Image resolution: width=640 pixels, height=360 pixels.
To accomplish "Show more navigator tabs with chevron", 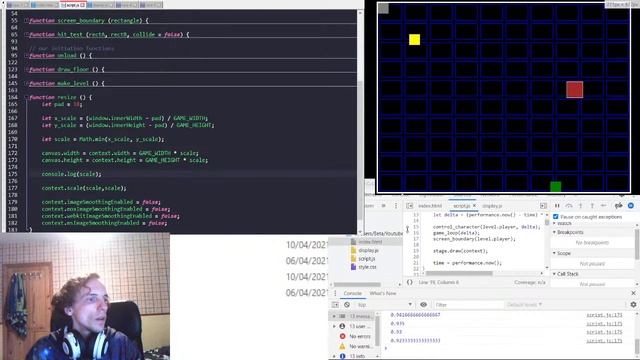I will tap(384, 206).
